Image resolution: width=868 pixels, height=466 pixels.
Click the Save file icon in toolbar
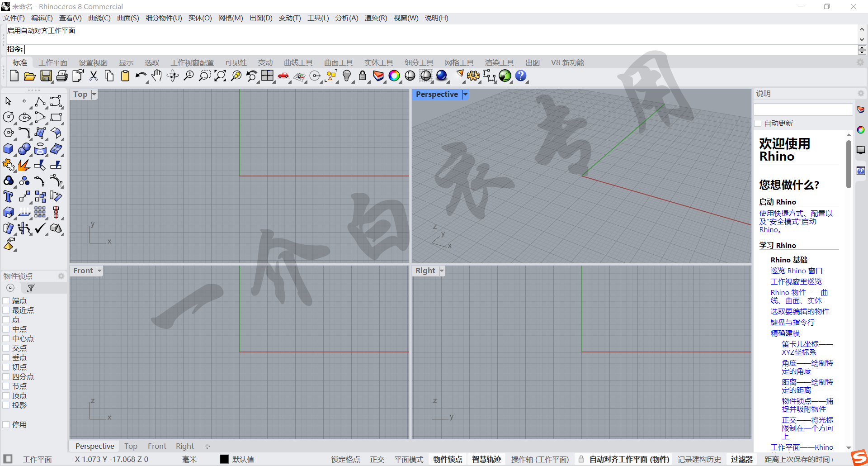tap(46, 76)
